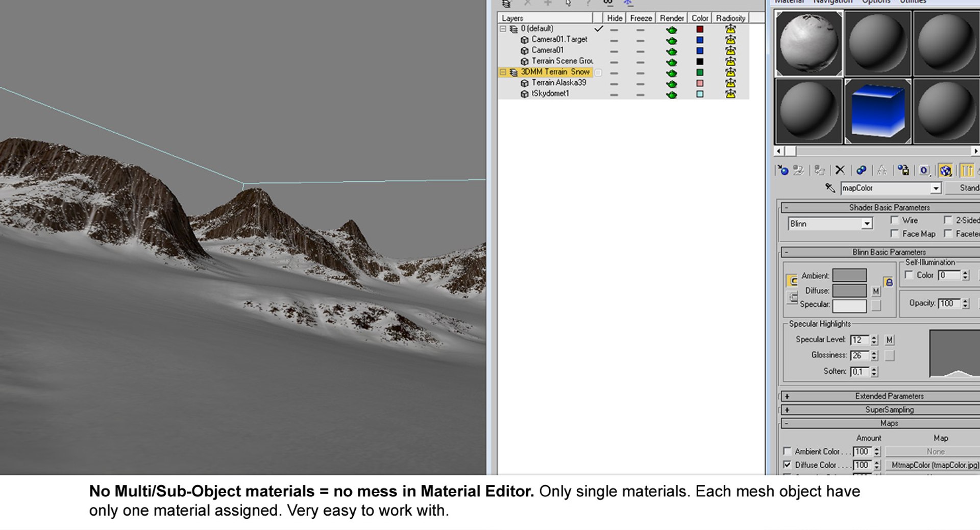Click the Freeze column header
The height and width of the screenshot is (530, 980).
641,18
